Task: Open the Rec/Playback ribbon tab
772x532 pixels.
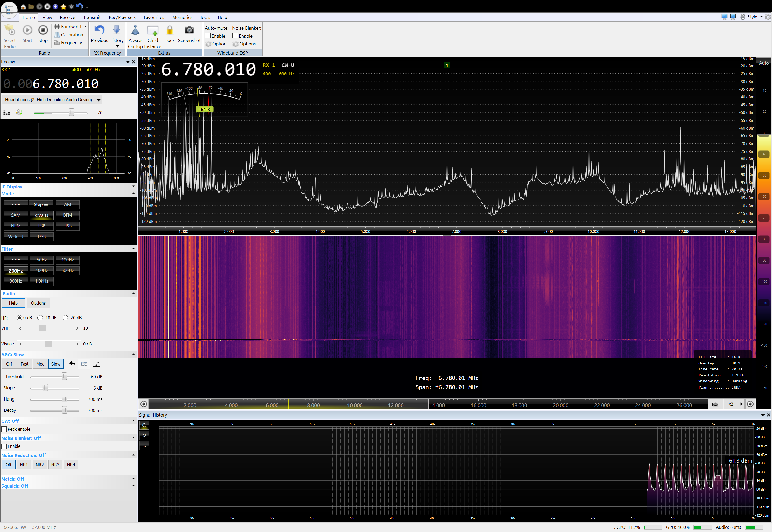Action: pos(122,17)
